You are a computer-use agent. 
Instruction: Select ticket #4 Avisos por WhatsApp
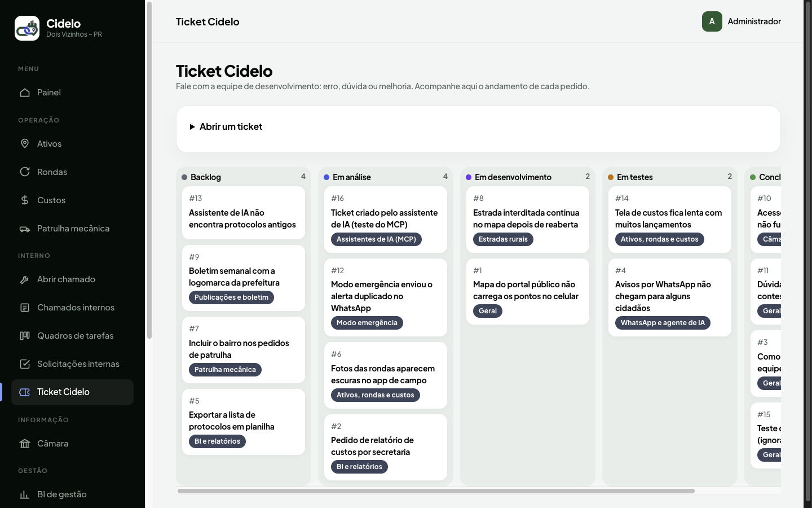[670, 297]
